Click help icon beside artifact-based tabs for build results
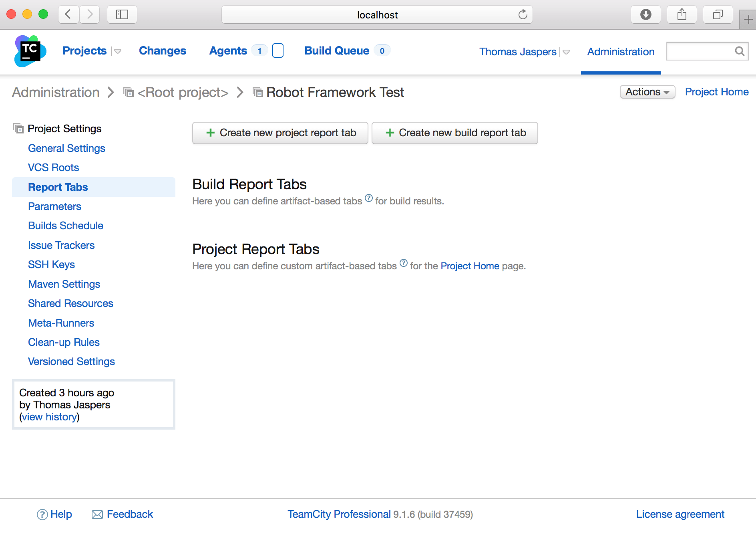This screenshot has width=756, height=533. tap(369, 198)
